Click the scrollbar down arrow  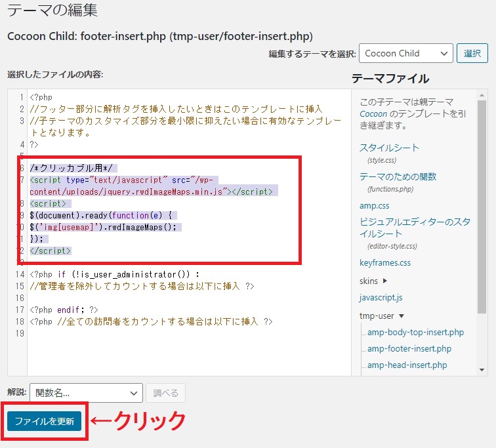pos(482,370)
